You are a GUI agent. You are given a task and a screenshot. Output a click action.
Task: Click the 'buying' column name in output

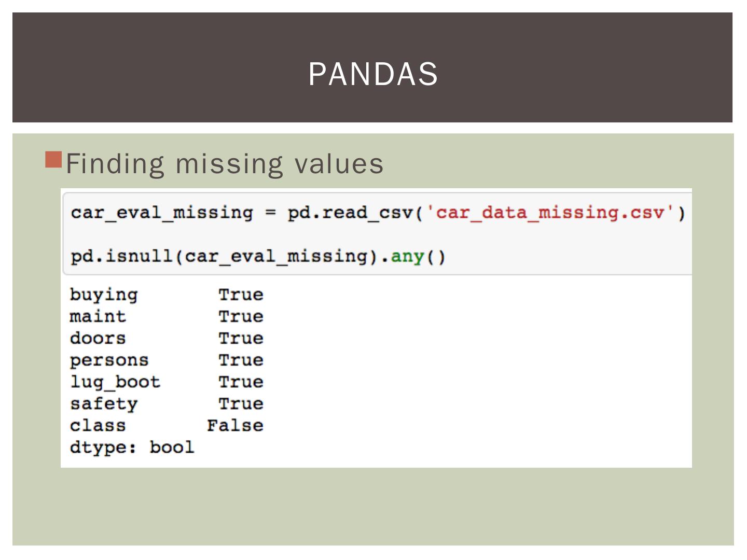click(104, 295)
